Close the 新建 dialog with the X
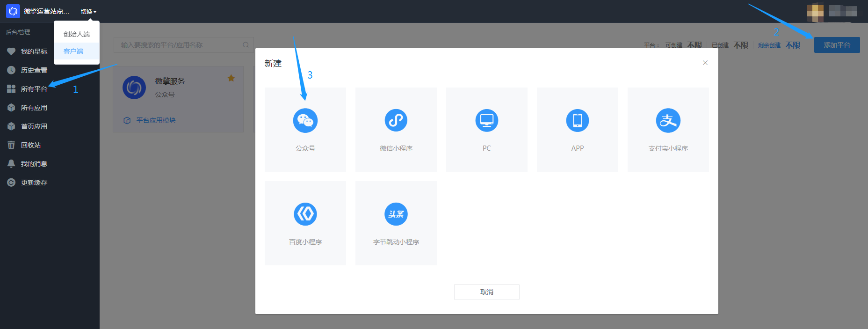This screenshot has width=868, height=329. point(705,63)
